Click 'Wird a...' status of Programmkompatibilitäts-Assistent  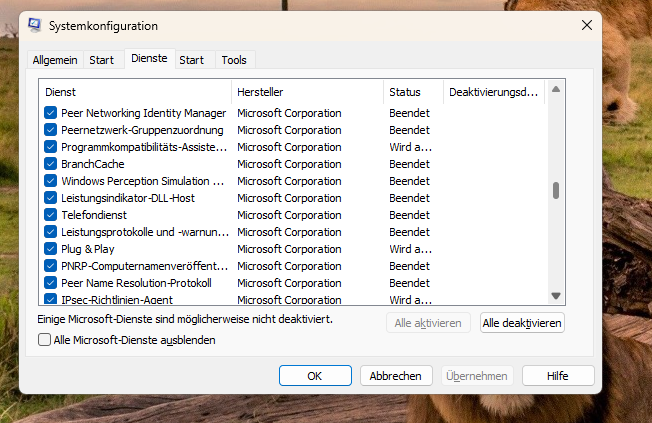(x=410, y=147)
